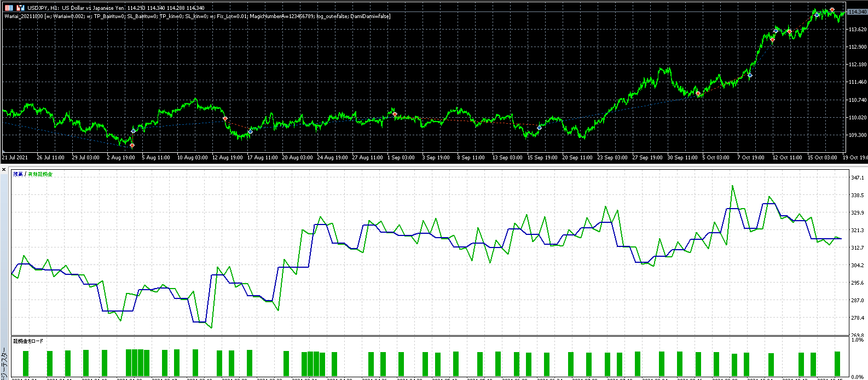Click the 10 Aug 03:00 time axis label
The width and height of the screenshot is (868, 380).
coord(192,158)
